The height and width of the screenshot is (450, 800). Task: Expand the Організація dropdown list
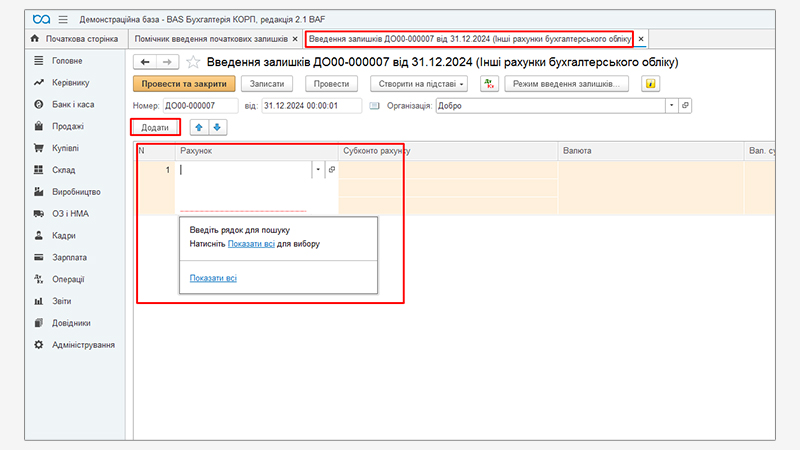pyautogui.click(x=671, y=106)
